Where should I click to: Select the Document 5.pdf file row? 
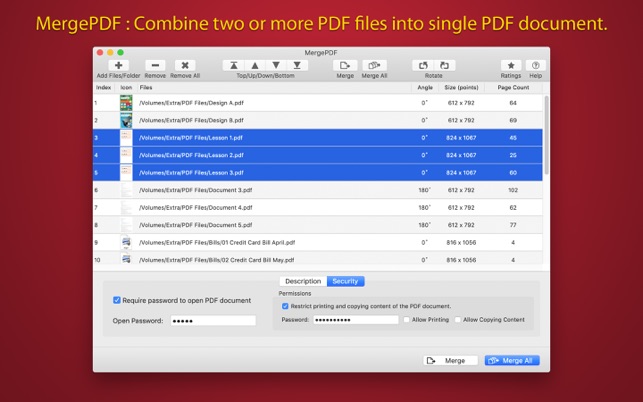tap(318, 225)
